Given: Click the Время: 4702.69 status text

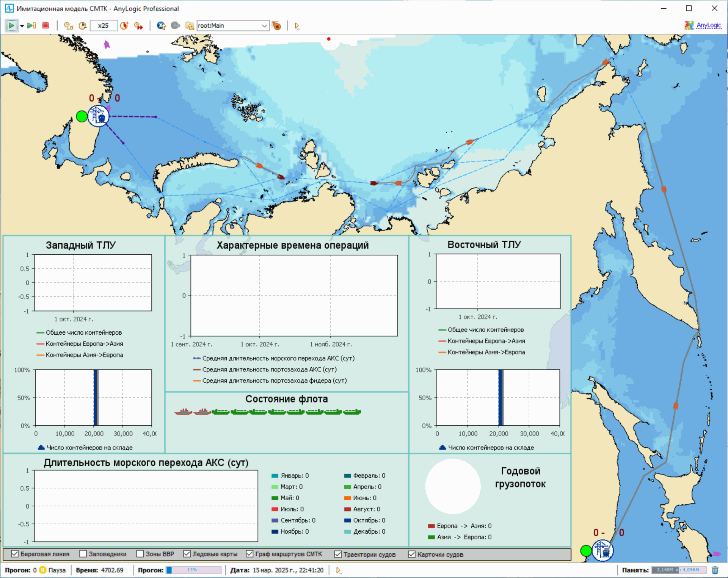Looking at the screenshot, I should click(100, 570).
